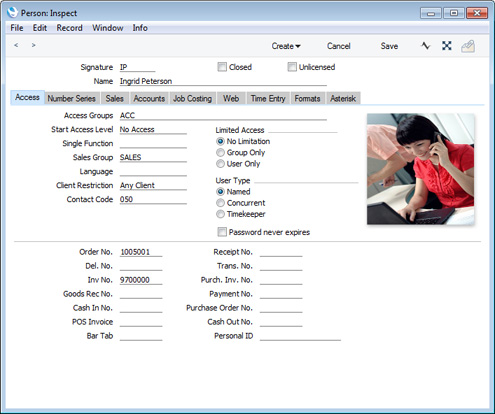This screenshot has width=495, height=414.
Task: Switch to the Web tab
Action: tap(231, 98)
